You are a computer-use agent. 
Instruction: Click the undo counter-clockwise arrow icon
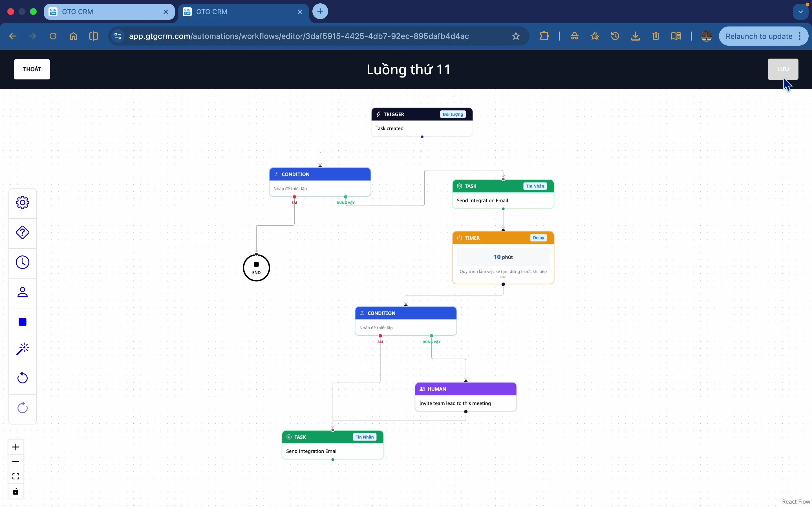(x=23, y=378)
